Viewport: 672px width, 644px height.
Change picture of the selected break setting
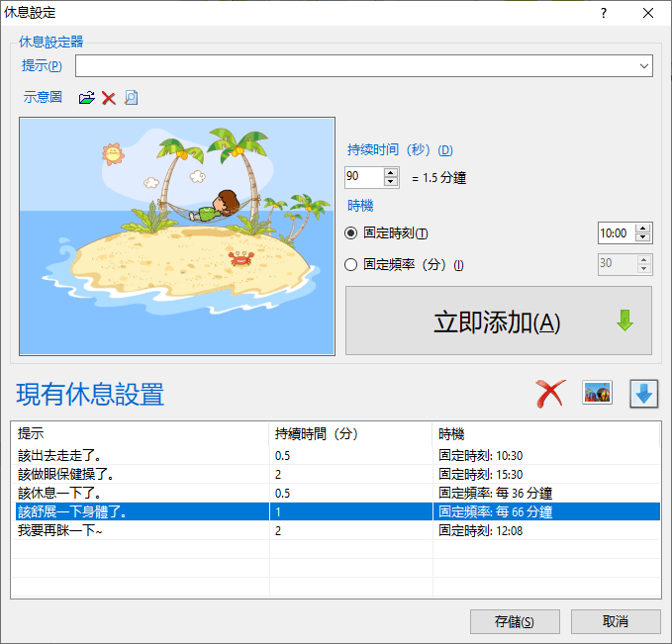click(x=597, y=393)
